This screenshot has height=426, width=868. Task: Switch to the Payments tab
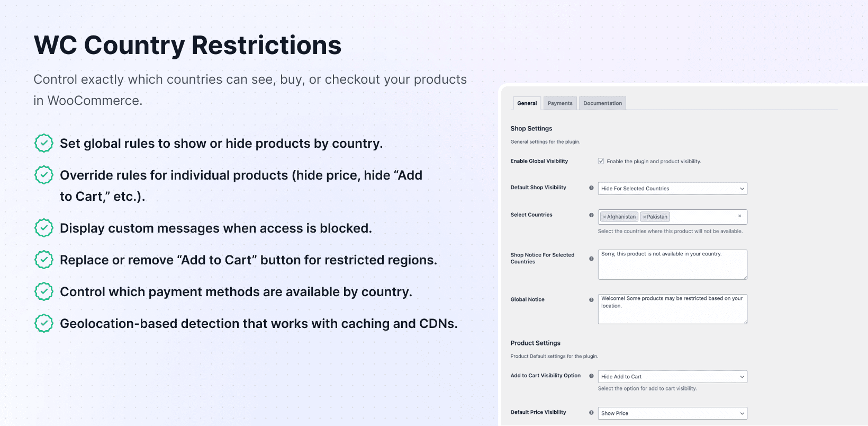560,103
